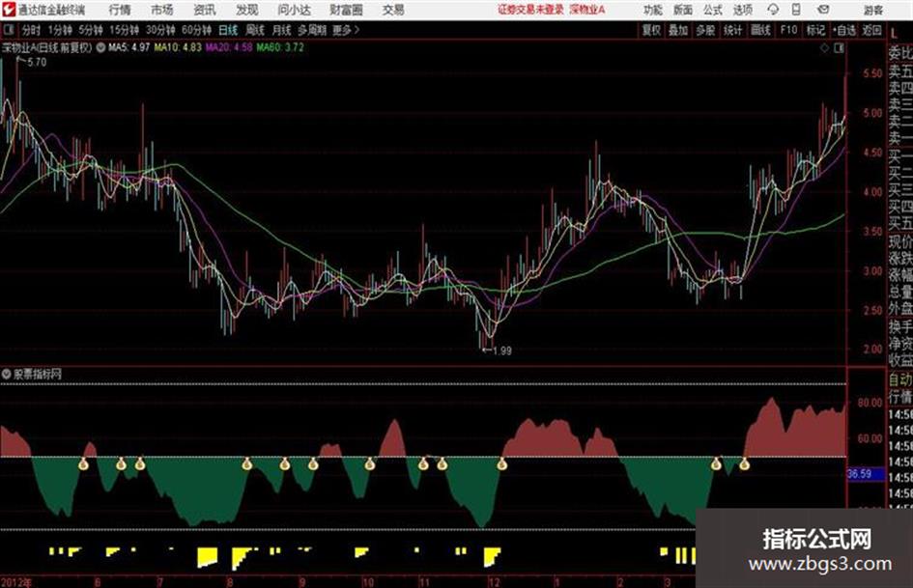Select the 60分钟 period tab

[x=196, y=30]
